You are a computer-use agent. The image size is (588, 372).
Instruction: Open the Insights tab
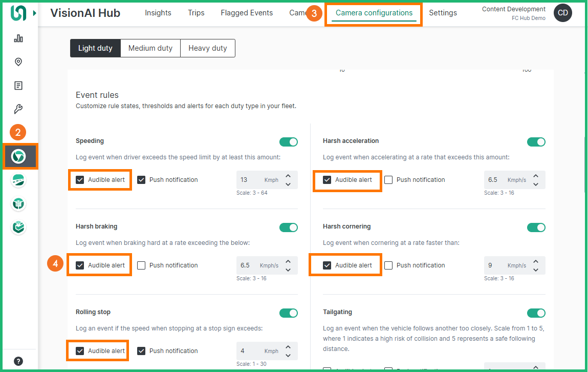pos(158,13)
